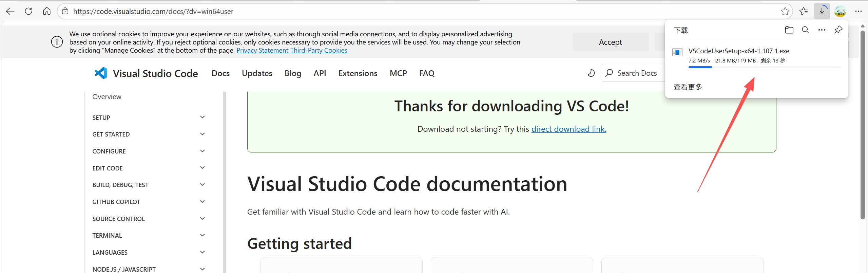
Task: Expand the SOURCE CONTROL section chevron
Action: [x=202, y=219]
